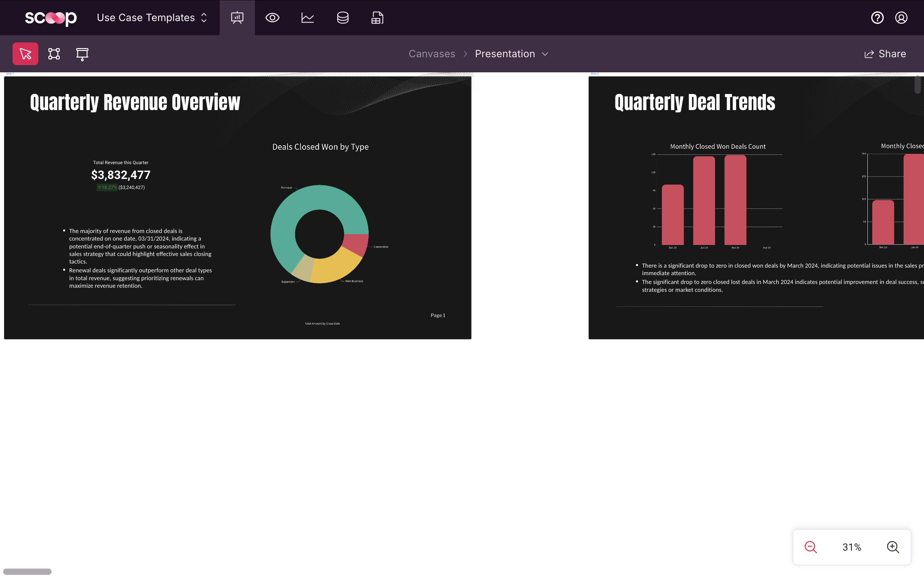
Task: Select the presentation canvas tab icon
Action: point(237,18)
